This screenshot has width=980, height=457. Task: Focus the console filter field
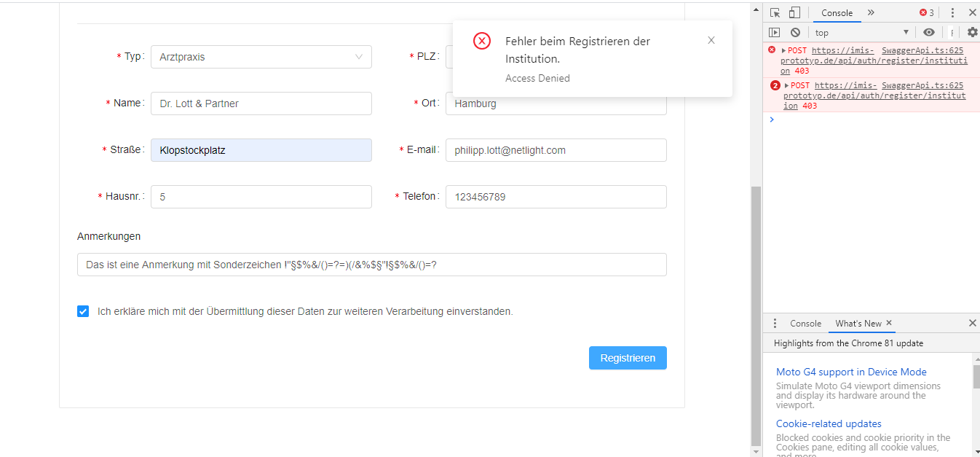pos(952,32)
